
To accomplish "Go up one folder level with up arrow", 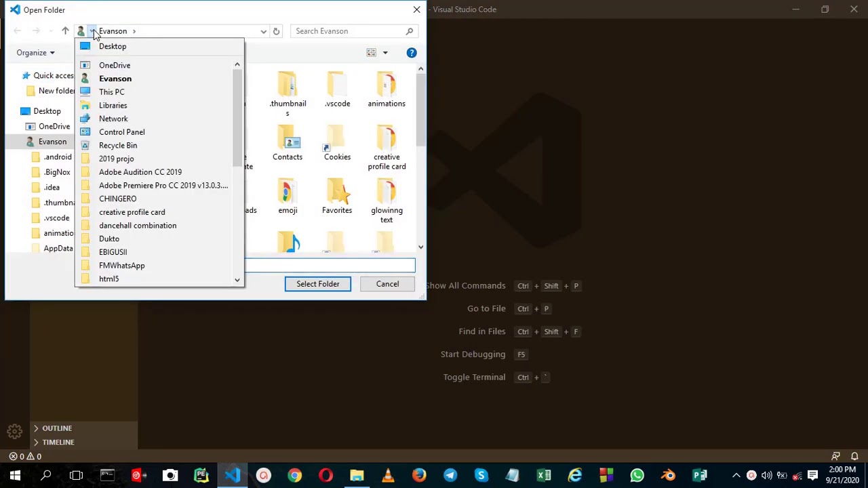I will (x=65, y=31).
